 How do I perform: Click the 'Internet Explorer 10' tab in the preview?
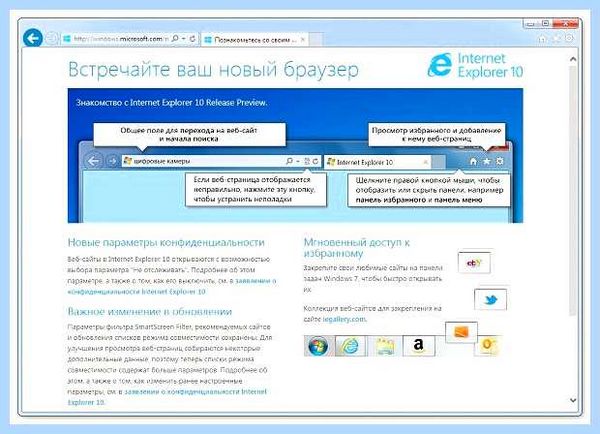click(378, 162)
